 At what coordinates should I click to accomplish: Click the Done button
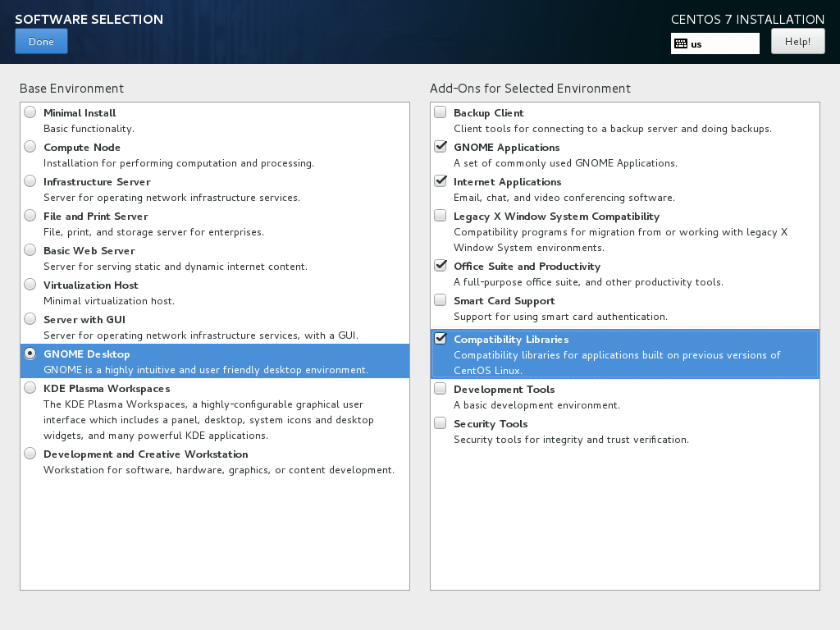(x=41, y=40)
